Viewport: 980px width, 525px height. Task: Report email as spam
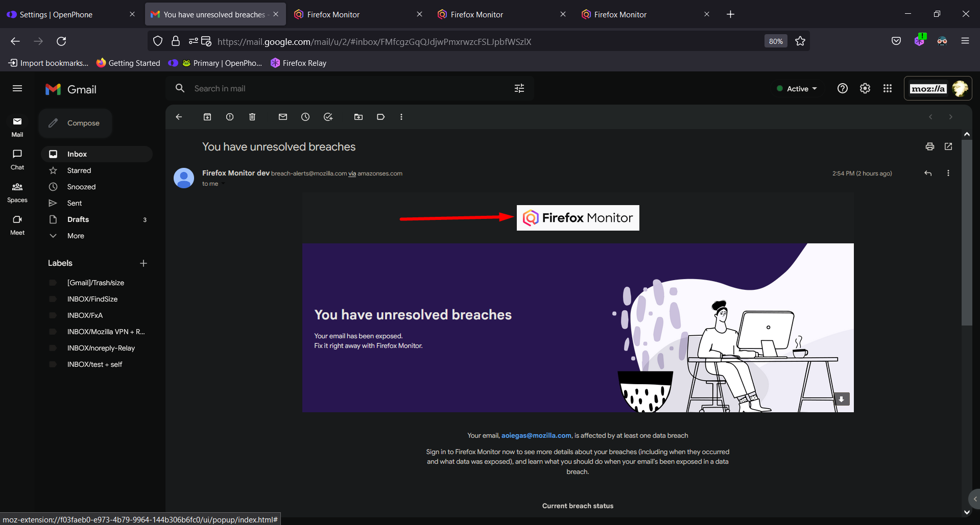[x=230, y=117]
